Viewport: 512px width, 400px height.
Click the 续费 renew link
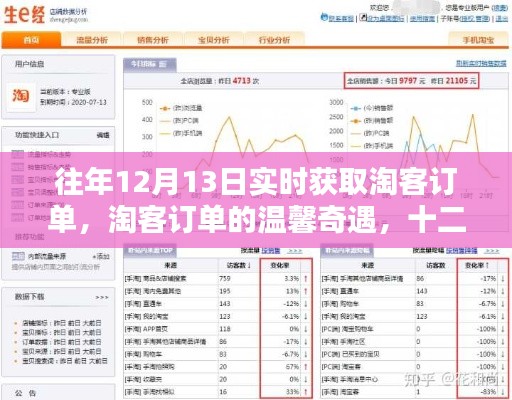[x=500, y=8]
